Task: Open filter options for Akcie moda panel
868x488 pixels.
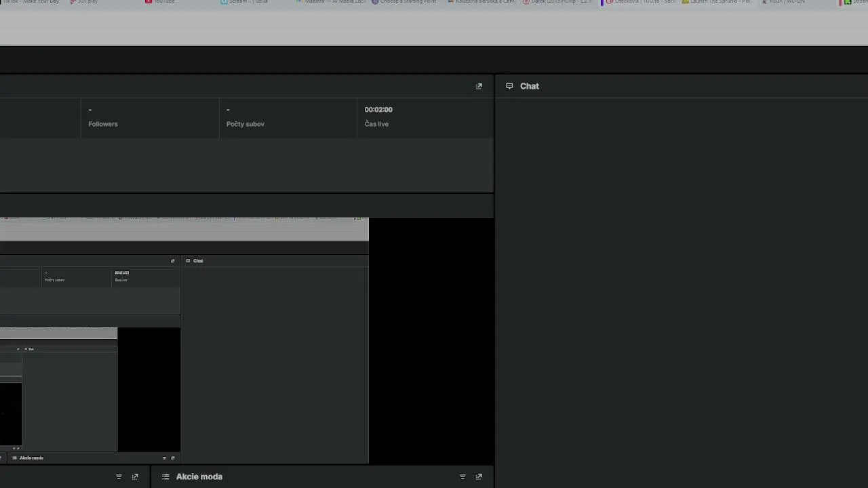Action: click(462, 476)
